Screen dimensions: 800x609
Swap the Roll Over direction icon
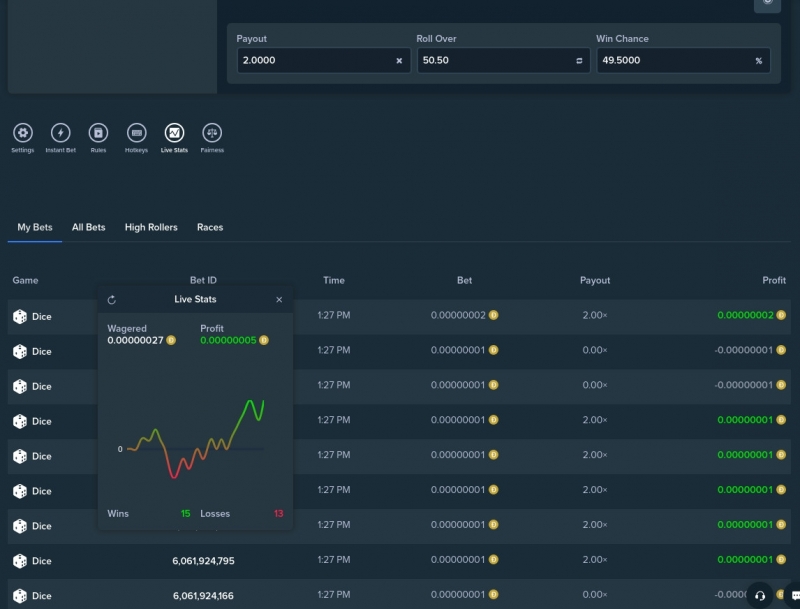tap(579, 61)
